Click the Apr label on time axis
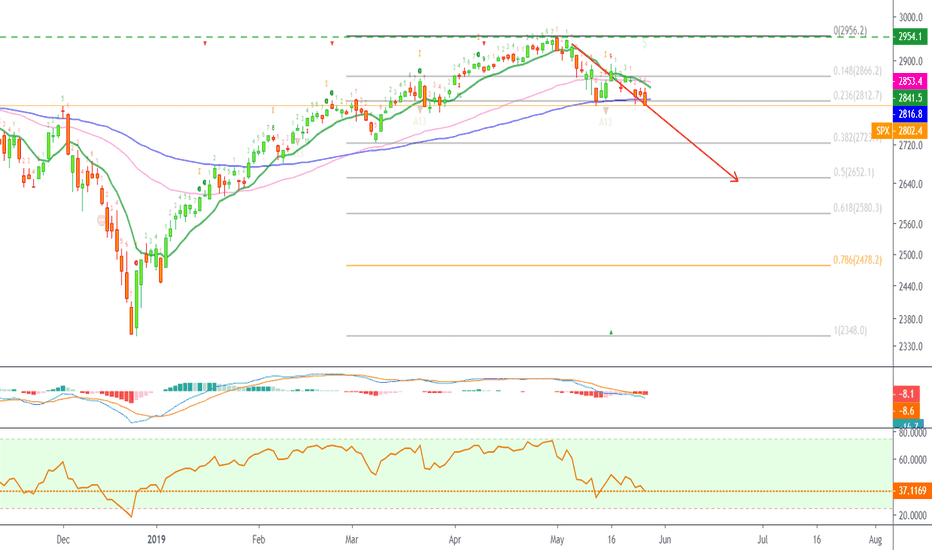 click(455, 539)
